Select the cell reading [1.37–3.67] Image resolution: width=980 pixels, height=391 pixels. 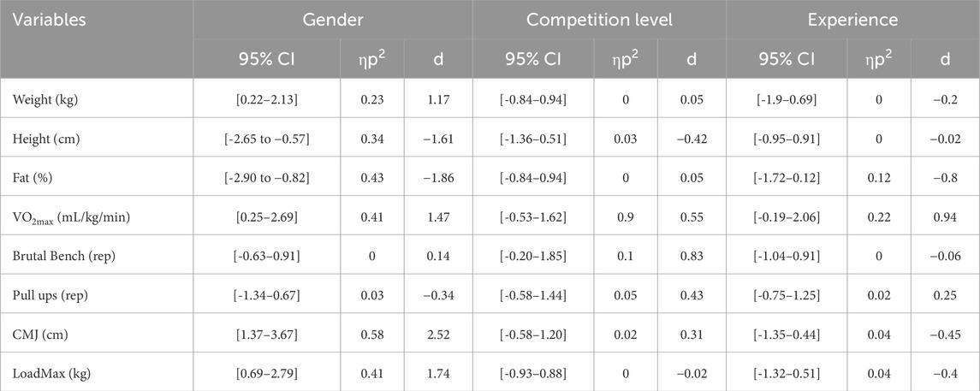(268, 333)
